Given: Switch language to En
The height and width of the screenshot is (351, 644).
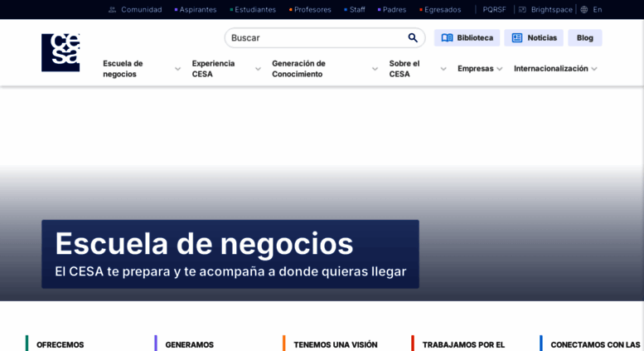Looking at the screenshot, I should (x=598, y=9).
